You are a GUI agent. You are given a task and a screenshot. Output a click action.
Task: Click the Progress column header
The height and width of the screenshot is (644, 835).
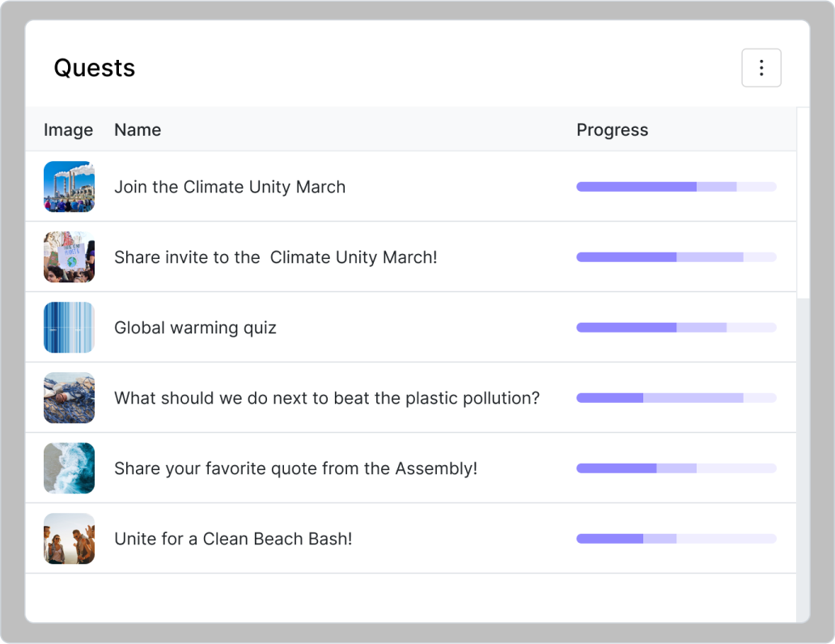[x=612, y=130]
